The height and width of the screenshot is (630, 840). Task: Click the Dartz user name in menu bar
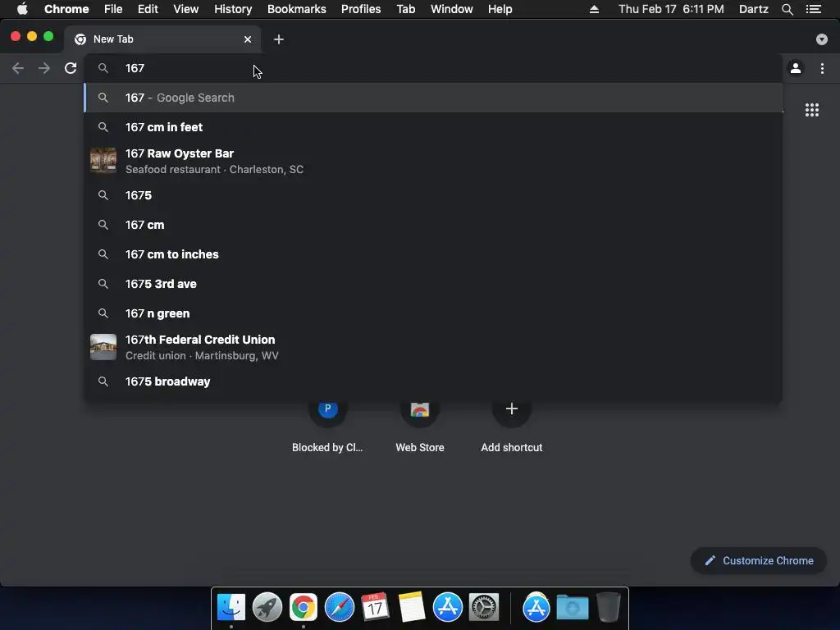click(753, 9)
